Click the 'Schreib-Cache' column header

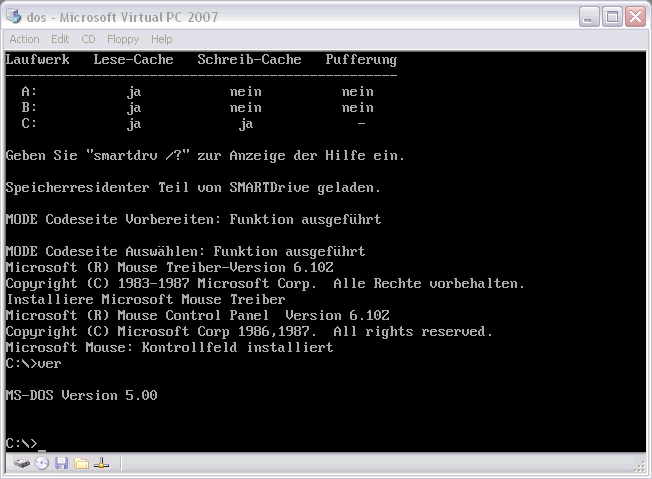[249, 59]
